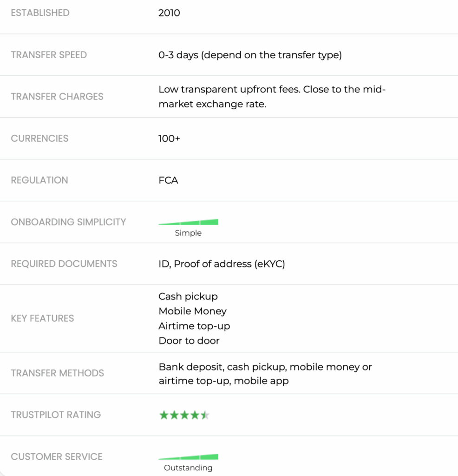Click the '100+' currencies value
458x476 pixels.
tap(169, 139)
